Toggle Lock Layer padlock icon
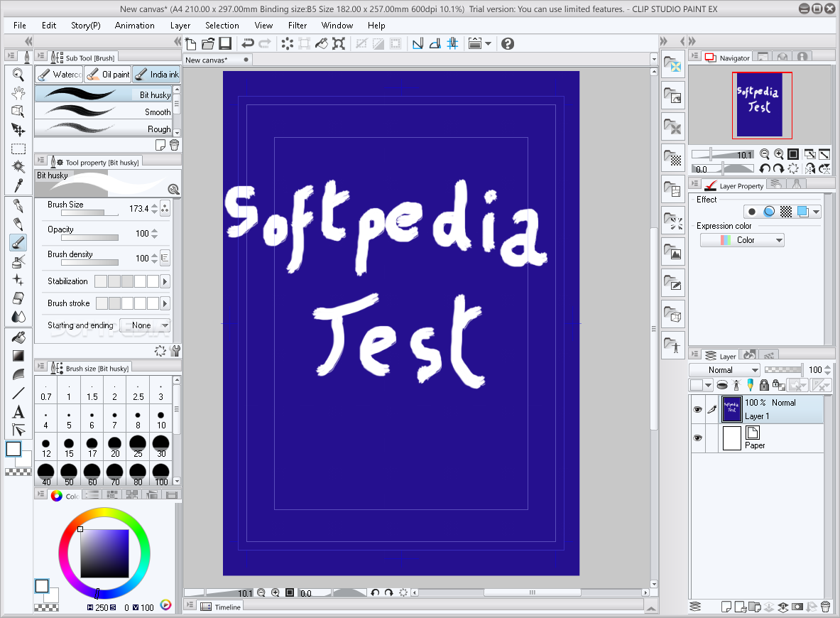This screenshot has width=840, height=618. pyautogui.click(x=765, y=384)
